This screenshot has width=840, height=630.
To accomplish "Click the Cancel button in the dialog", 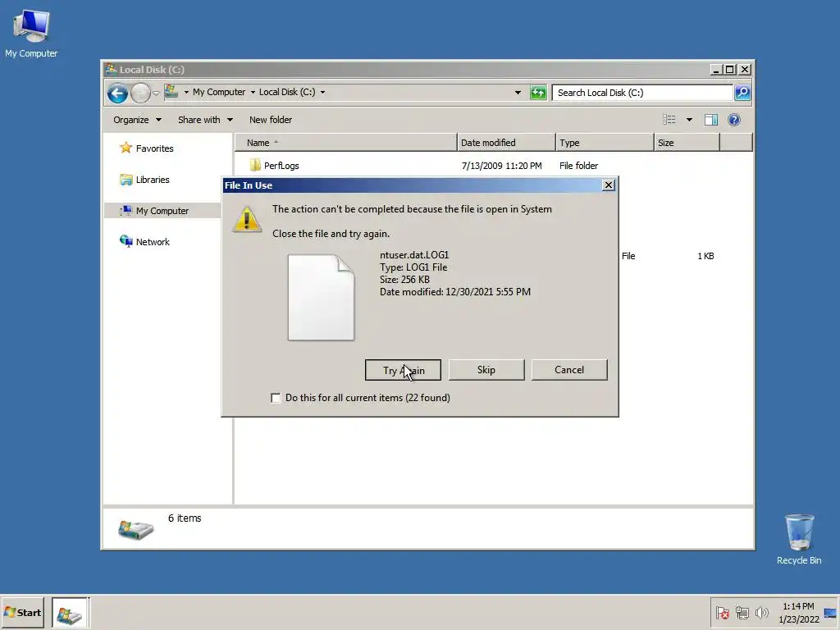I will [x=569, y=370].
